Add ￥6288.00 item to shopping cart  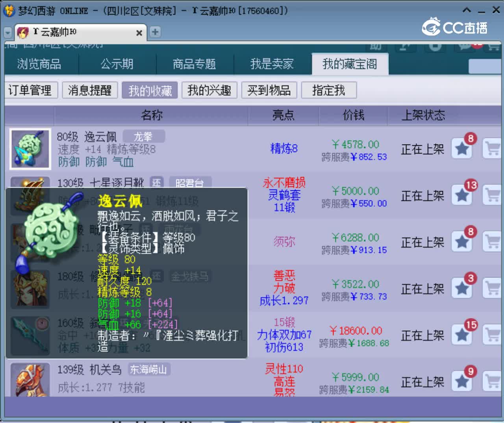(x=492, y=242)
